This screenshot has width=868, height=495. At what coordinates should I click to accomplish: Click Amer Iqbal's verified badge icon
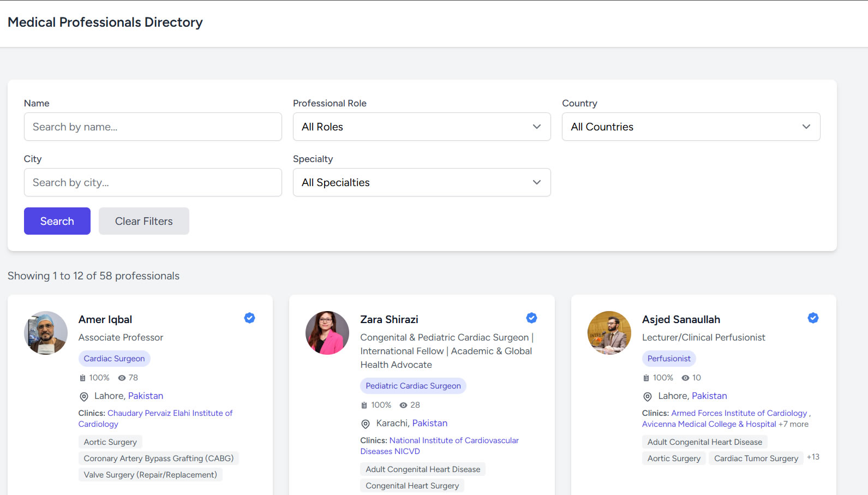(249, 318)
